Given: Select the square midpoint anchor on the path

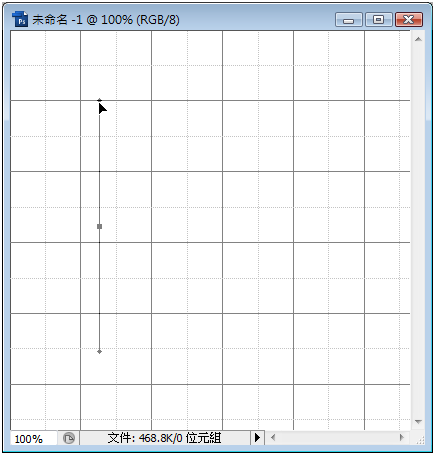Looking at the screenshot, I should click(99, 227).
